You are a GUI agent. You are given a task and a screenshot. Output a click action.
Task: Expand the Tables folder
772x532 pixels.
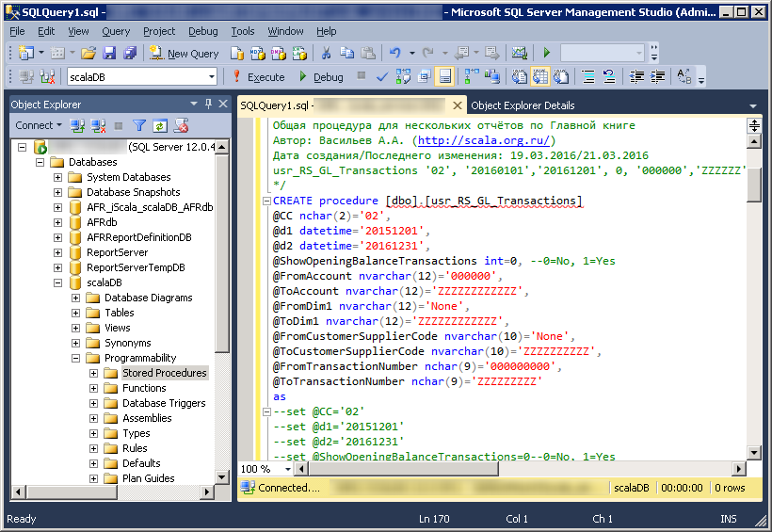(76, 313)
